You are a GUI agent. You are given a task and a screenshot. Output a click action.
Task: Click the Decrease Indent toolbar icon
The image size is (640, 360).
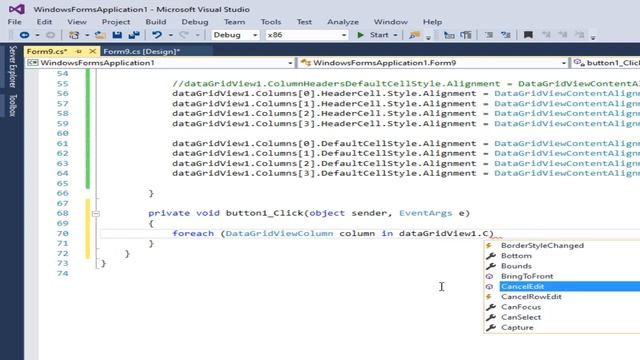click(x=449, y=35)
